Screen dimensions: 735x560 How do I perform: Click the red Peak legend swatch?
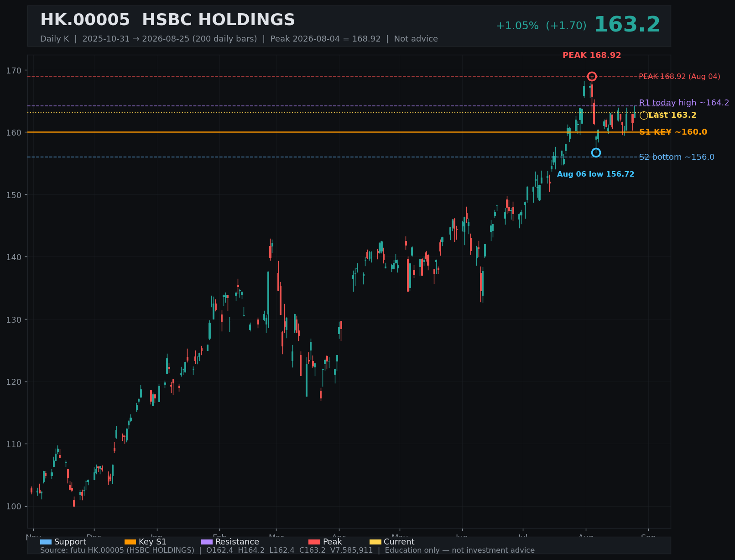pos(314,542)
